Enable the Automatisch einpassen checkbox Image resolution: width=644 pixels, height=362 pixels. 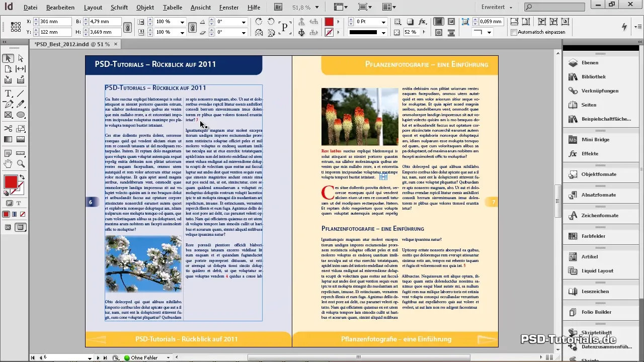point(514,32)
